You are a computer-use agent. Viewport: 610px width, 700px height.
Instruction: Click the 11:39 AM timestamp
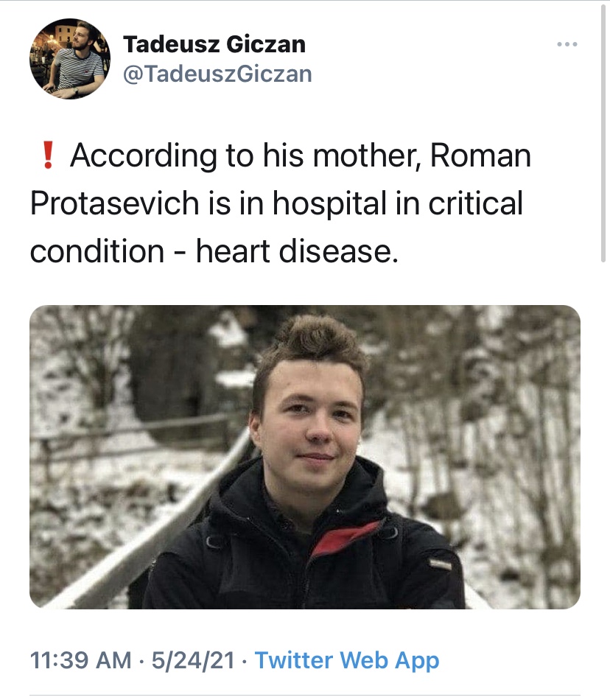pos(80,659)
